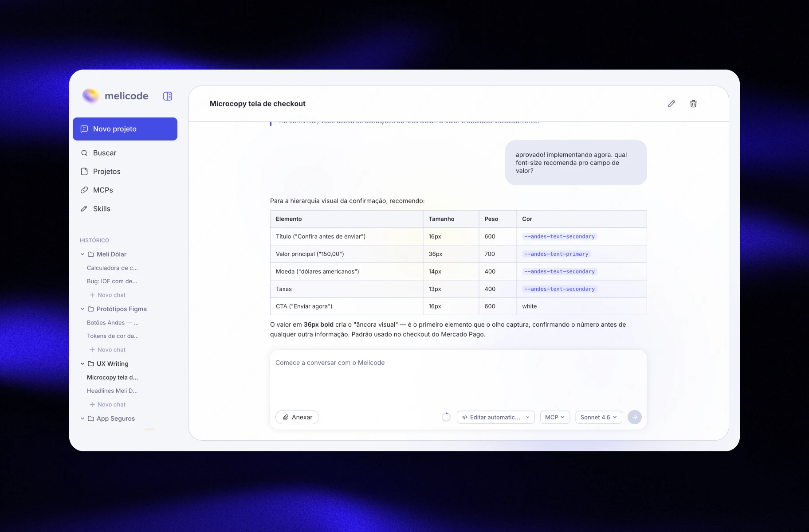809x532 pixels.
Task: Click the paperclip icon in Anexar
Action: (286, 417)
